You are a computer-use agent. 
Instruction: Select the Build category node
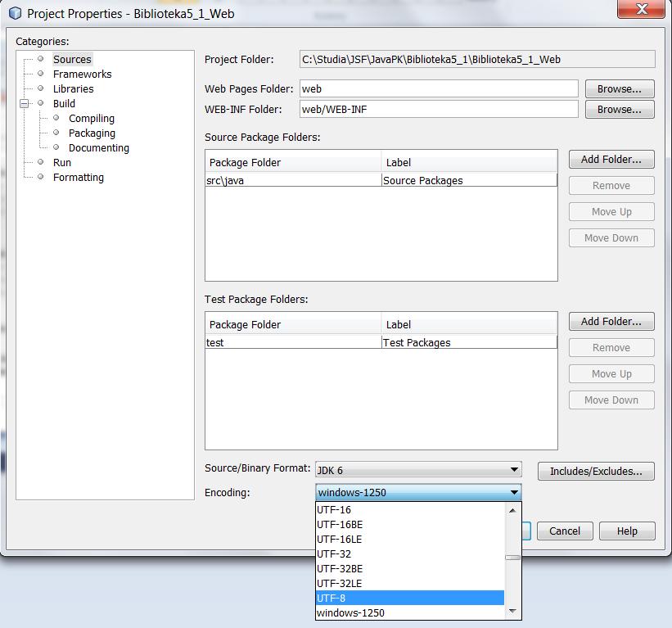[x=64, y=104]
